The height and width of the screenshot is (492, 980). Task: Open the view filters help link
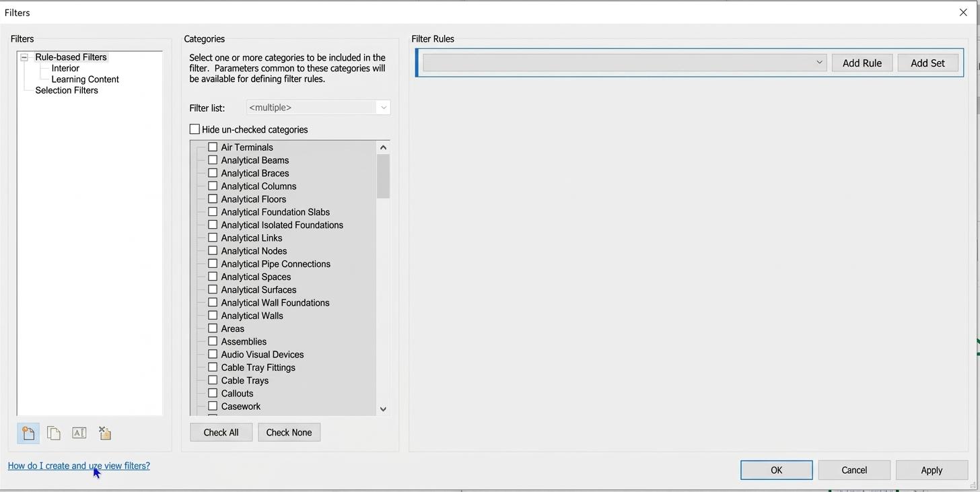[x=79, y=466]
